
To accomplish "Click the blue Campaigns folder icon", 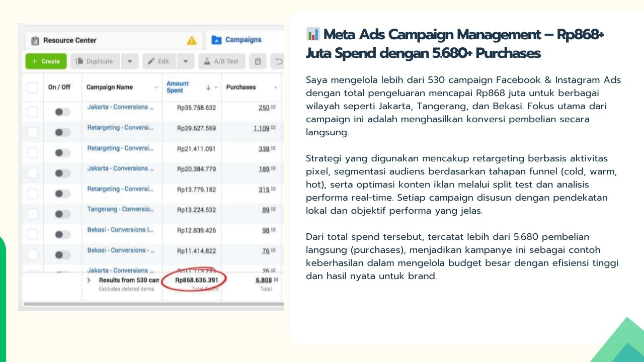I will [x=216, y=40].
